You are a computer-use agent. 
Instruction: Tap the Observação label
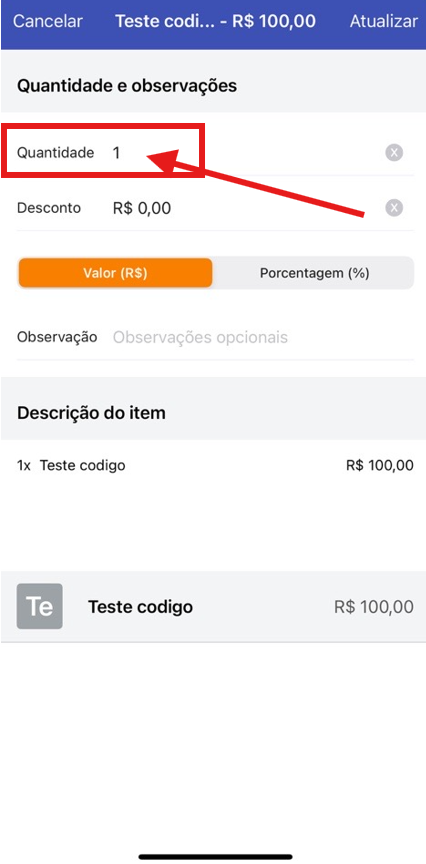pos(57,337)
